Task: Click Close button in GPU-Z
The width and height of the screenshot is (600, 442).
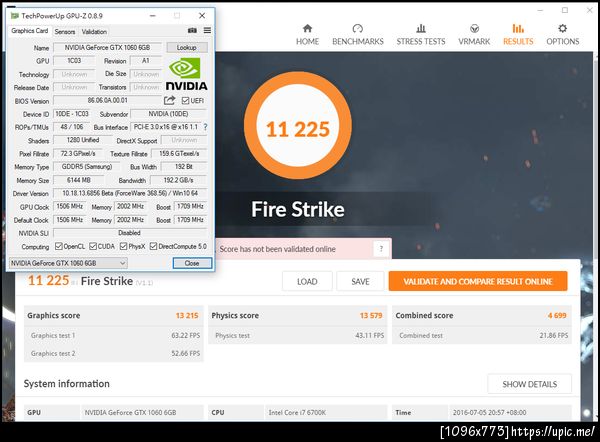Action: 192,263
